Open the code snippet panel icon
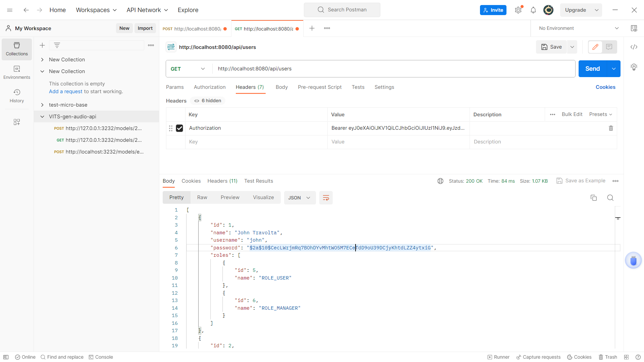 tap(634, 47)
